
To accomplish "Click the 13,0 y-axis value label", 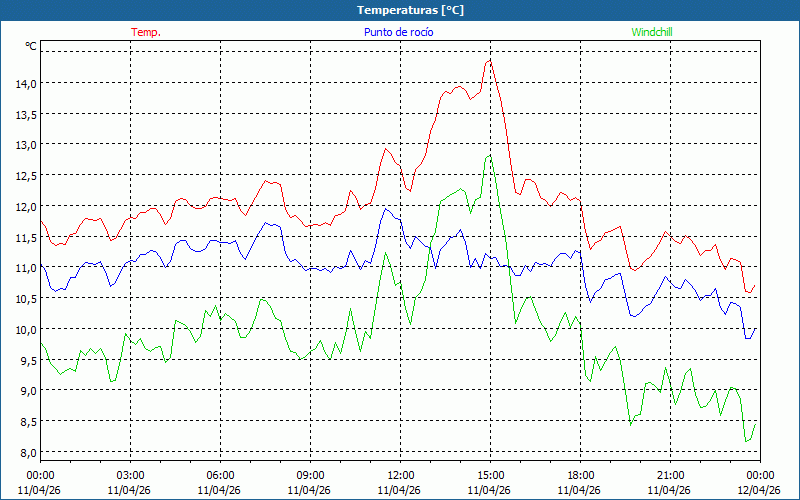I will (25, 145).
